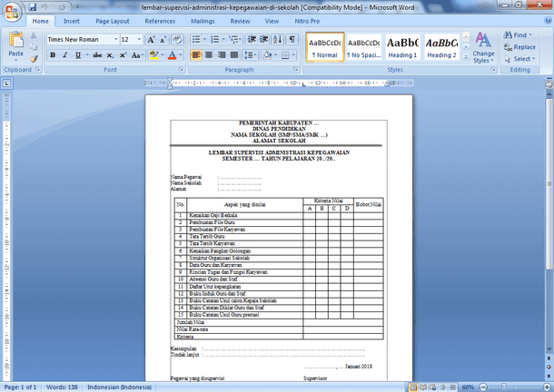The image size is (554, 392).
Task: Open the Mailings tab
Action: coord(203,21)
